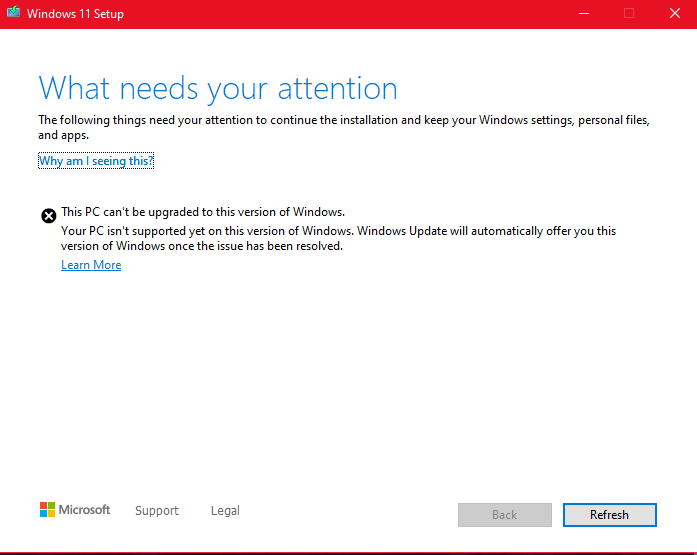Viewport: 697px width, 555px height.
Task: Click the Windows 11 Setup title bar icon
Action: (x=13, y=12)
